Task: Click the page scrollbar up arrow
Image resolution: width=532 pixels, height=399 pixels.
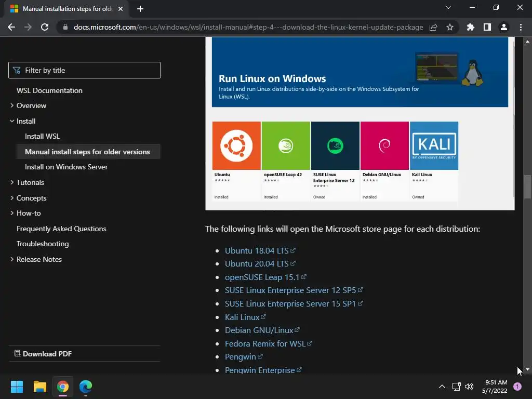Action: tap(527, 42)
